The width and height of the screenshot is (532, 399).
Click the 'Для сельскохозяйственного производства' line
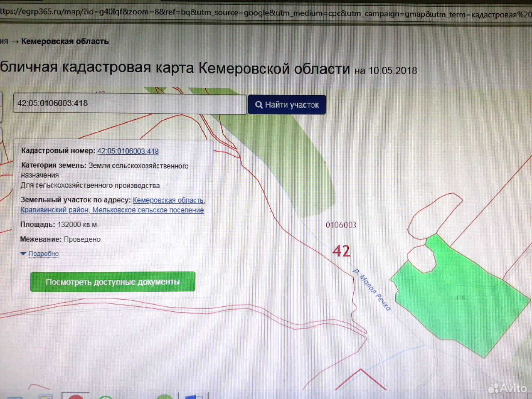point(90,185)
